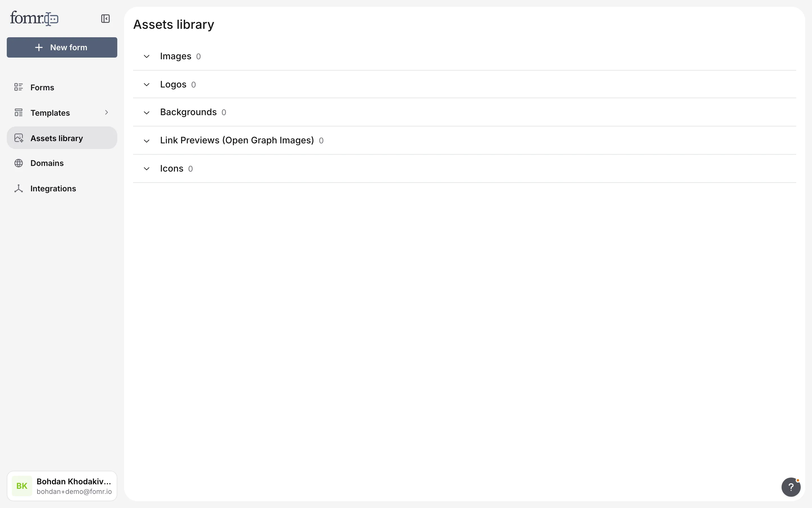Click the Logos section title
Screen dimensions: 812x508
click(x=173, y=84)
